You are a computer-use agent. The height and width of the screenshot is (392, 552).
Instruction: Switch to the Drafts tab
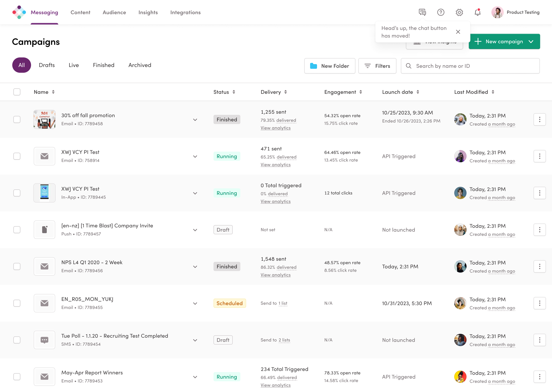[x=47, y=65]
